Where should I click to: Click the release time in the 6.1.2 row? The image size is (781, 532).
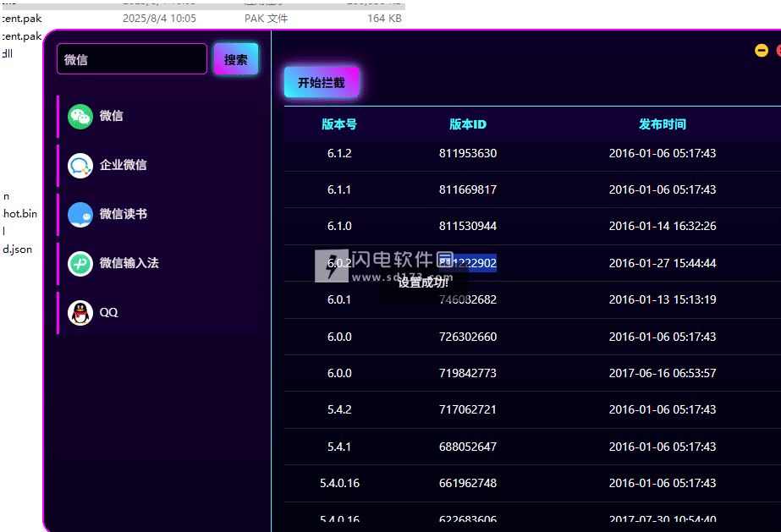coord(663,153)
